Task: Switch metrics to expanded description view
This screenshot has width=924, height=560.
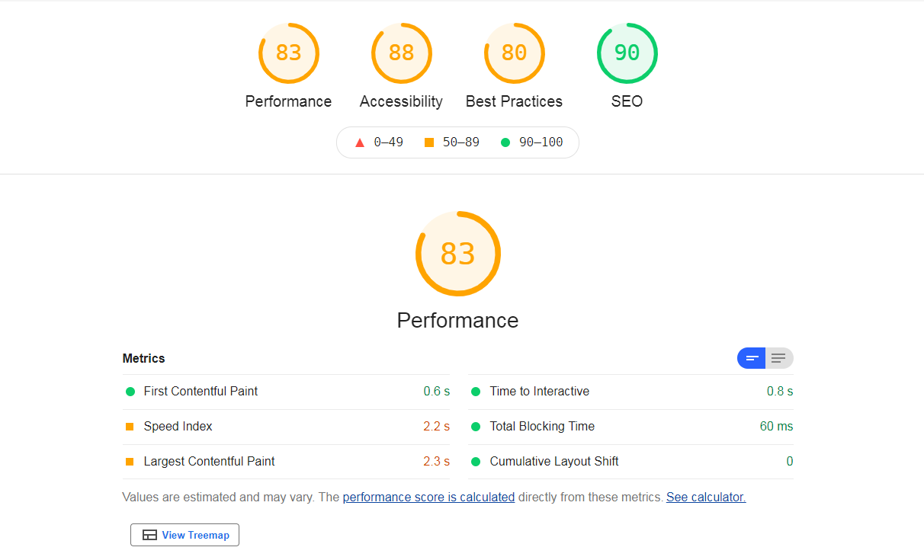Action: [x=778, y=358]
